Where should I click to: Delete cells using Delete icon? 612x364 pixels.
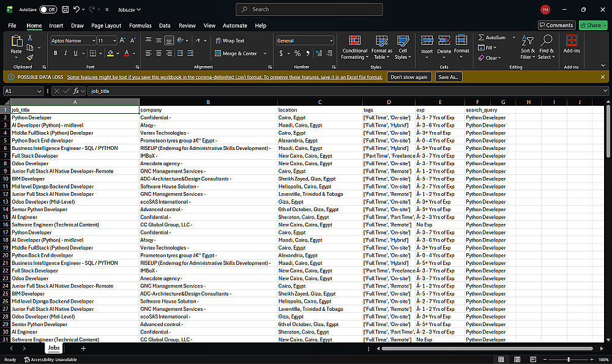444,40
